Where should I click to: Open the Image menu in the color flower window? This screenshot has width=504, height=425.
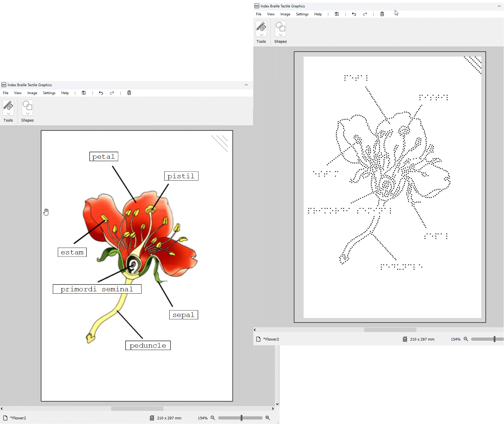(x=32, y=93)
